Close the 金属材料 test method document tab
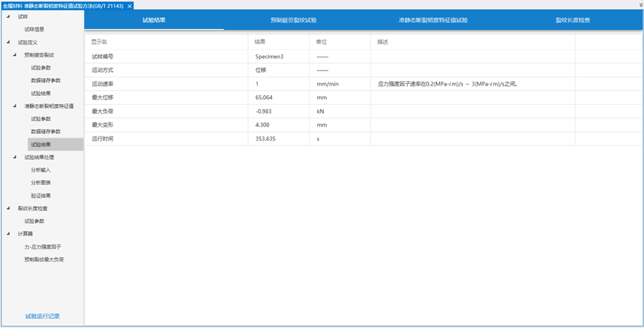644x328 pixels. (x=130, y=5)
